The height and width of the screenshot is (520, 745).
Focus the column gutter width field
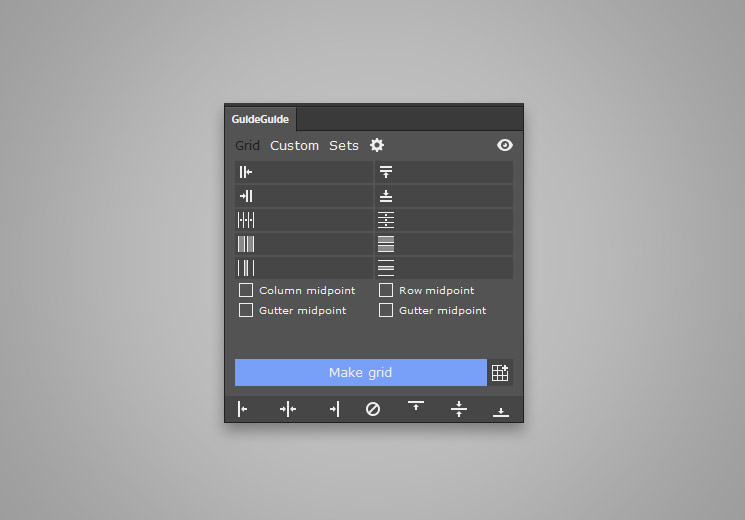pyautogui.click(x=304, y=268)
